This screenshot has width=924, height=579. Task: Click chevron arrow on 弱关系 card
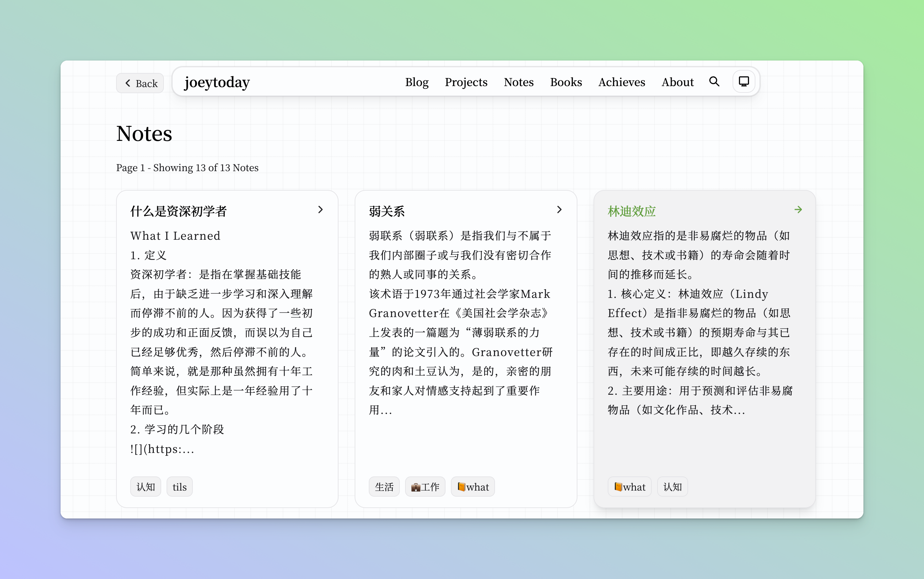click(559, 209)
